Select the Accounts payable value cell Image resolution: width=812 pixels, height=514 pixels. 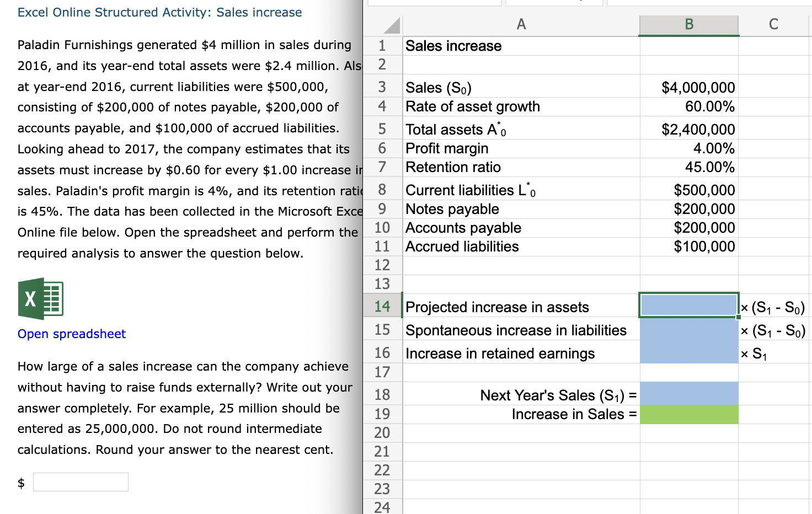[689, 228]
